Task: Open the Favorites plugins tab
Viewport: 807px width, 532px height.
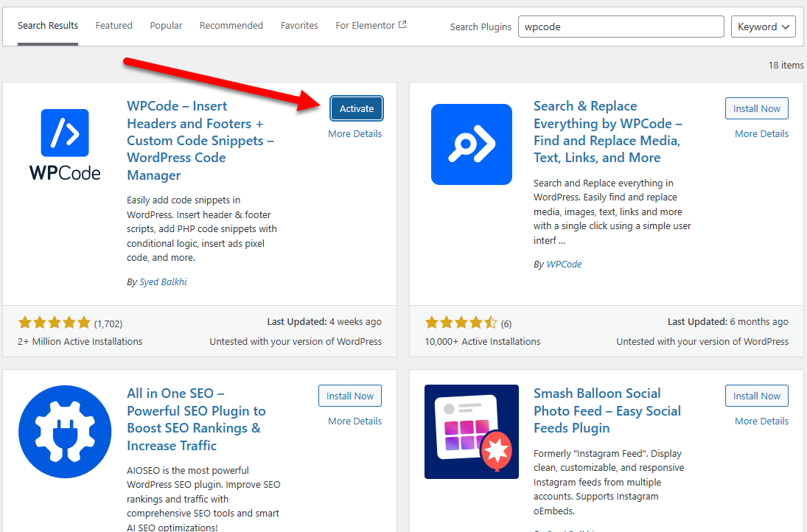Action: point(299,25)
